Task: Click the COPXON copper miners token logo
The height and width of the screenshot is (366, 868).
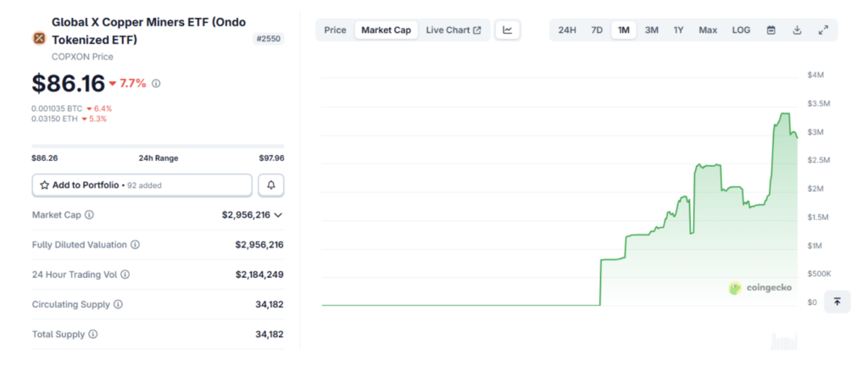Action: [39, 37]
